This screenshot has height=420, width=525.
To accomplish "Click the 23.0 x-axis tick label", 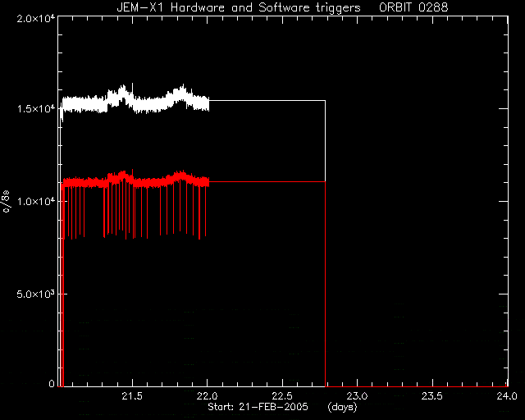I will pos(358,396).
